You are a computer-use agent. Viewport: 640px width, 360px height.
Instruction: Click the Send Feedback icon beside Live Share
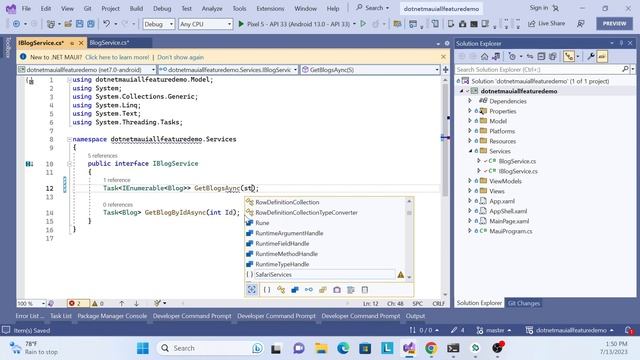pos(580,24)
